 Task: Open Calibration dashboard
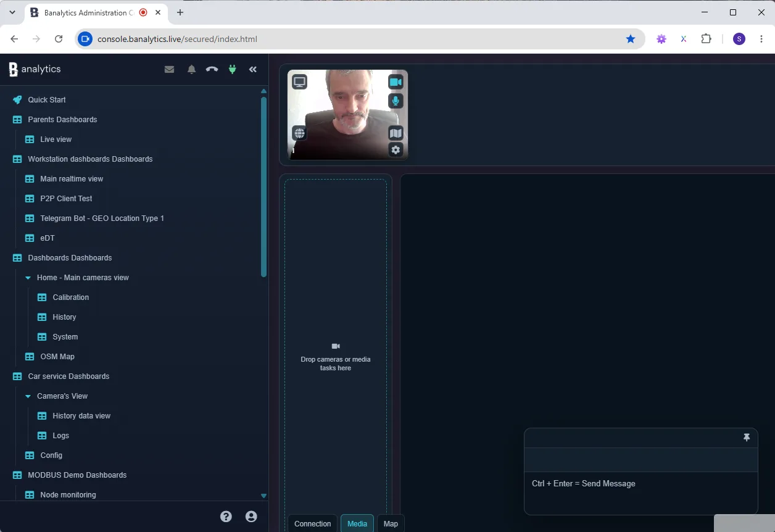pos(71,297)
